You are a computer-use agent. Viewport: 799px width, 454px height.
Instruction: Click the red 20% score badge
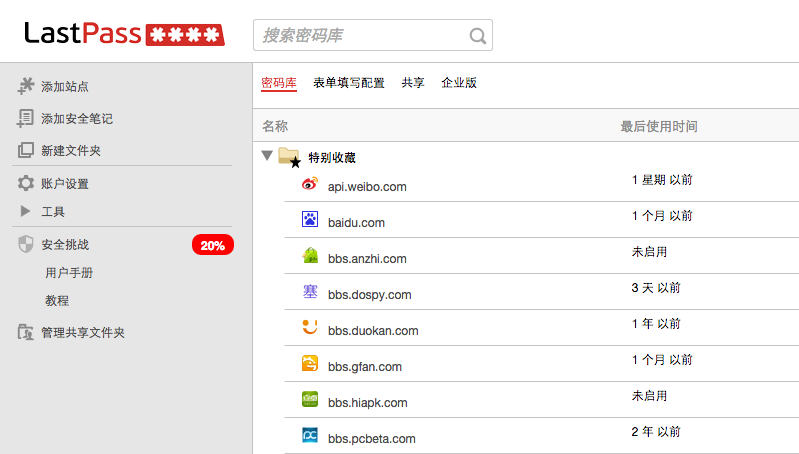coord(212,245)
